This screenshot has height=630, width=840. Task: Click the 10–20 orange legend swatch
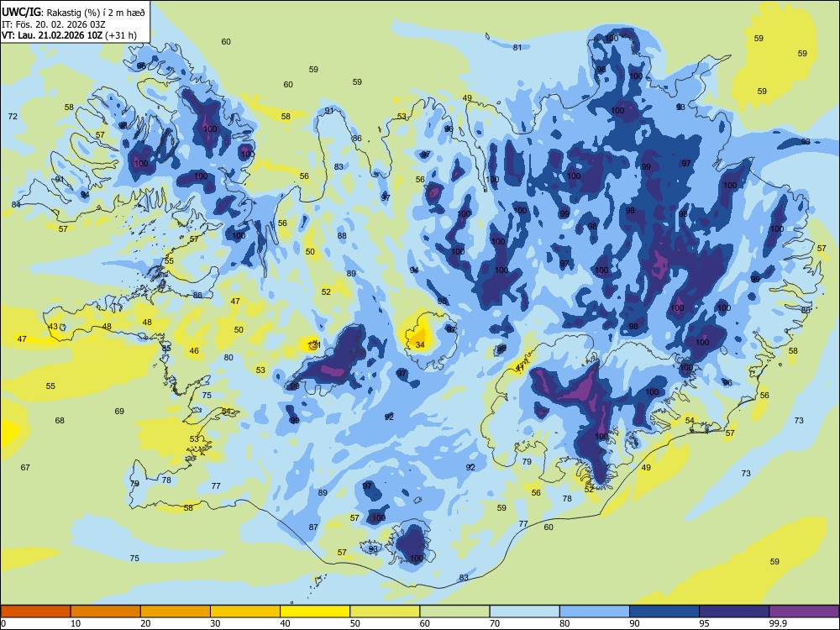[106, 612]
